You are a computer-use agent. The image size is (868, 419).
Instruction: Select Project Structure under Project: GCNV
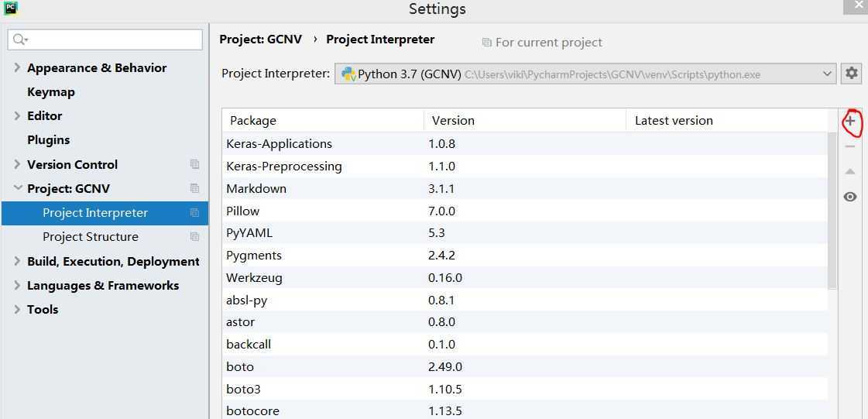91,237
